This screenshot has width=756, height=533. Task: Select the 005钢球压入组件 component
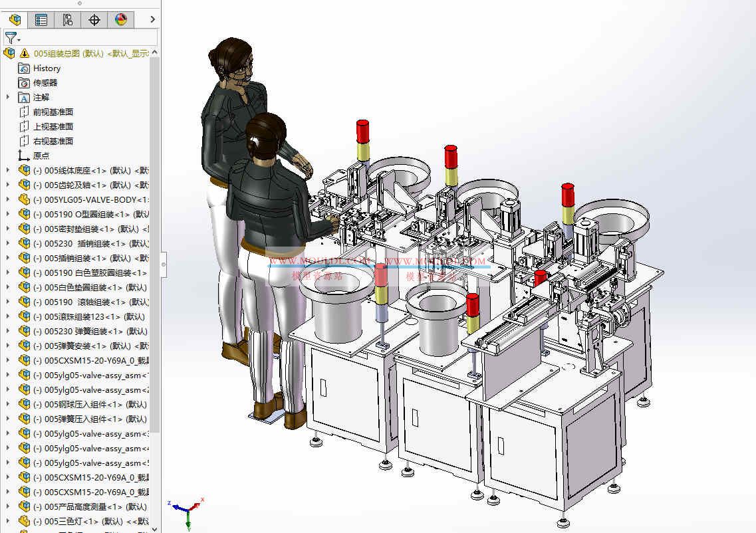89,404
